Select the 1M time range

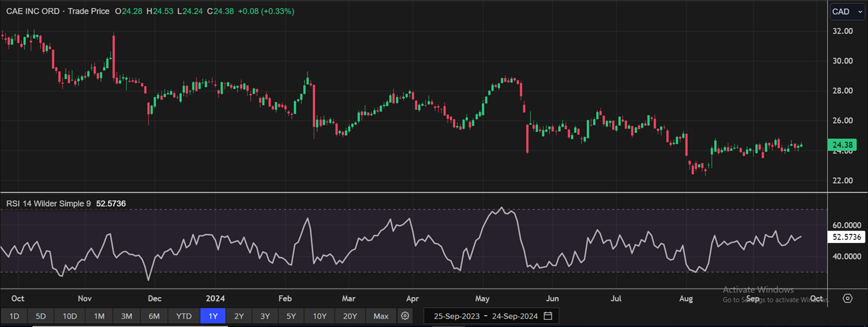(x=99, y=316)
